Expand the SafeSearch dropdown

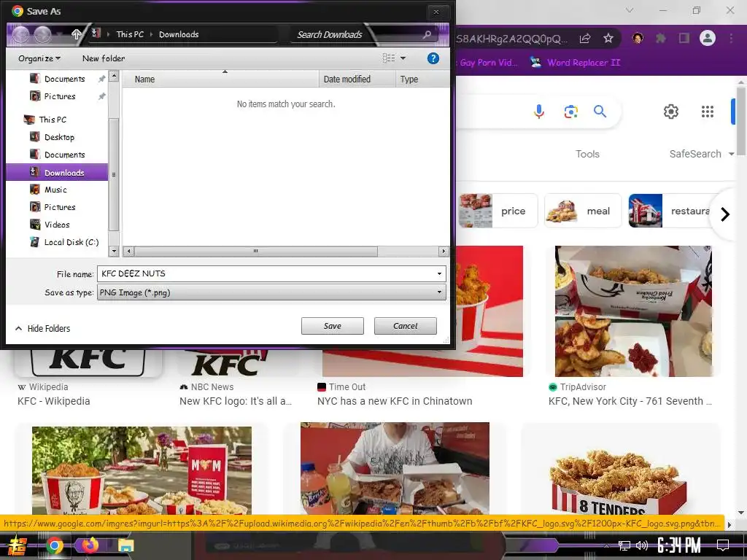click(701, 154)
